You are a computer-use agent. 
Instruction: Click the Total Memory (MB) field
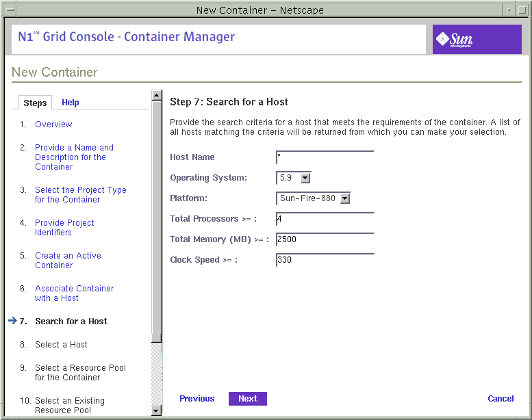[325, 239]
